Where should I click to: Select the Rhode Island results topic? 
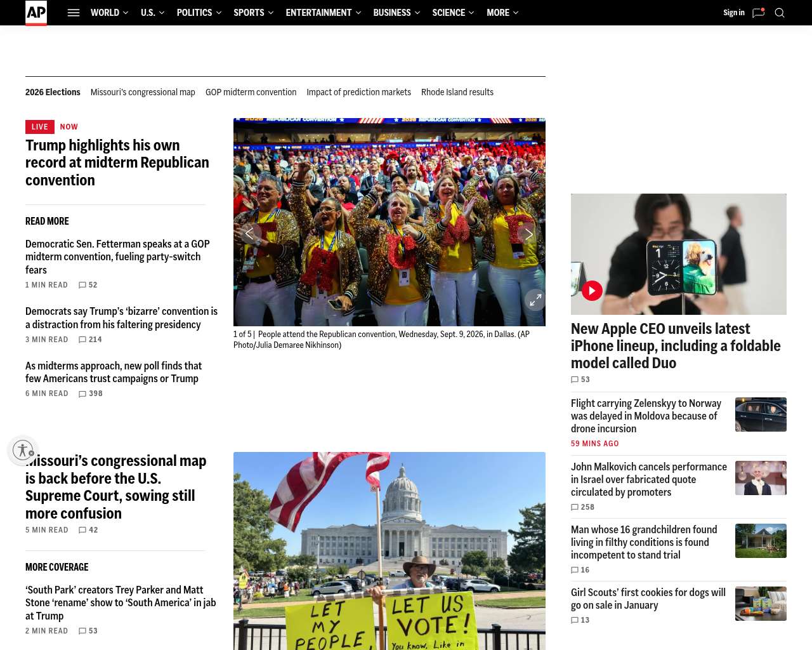coord(457,92)
